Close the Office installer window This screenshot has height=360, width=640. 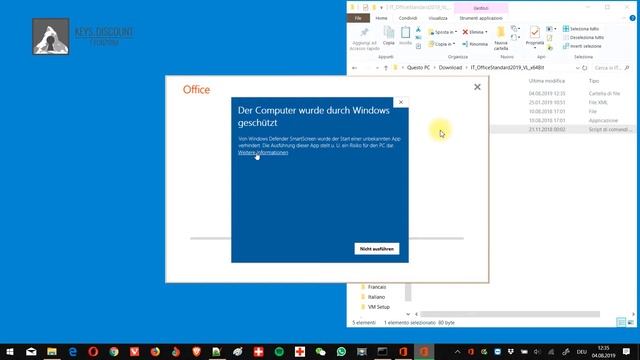(477, 87)
